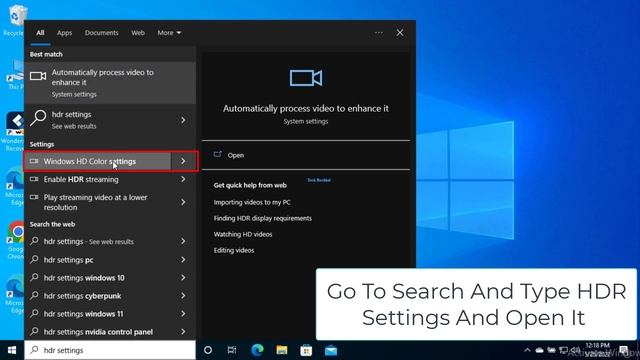Switch to the Apps search tab
640x360 pixels.
(64, 33)
